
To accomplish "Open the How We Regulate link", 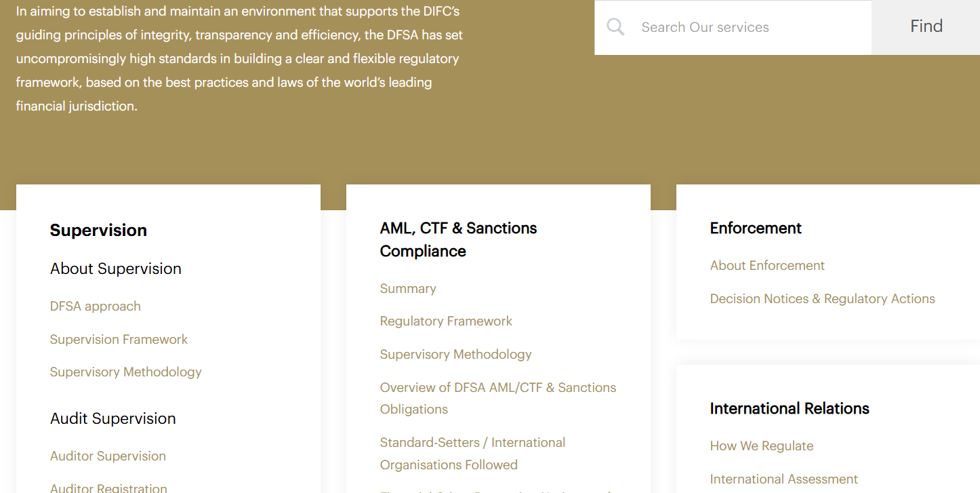I will point(762,446).
